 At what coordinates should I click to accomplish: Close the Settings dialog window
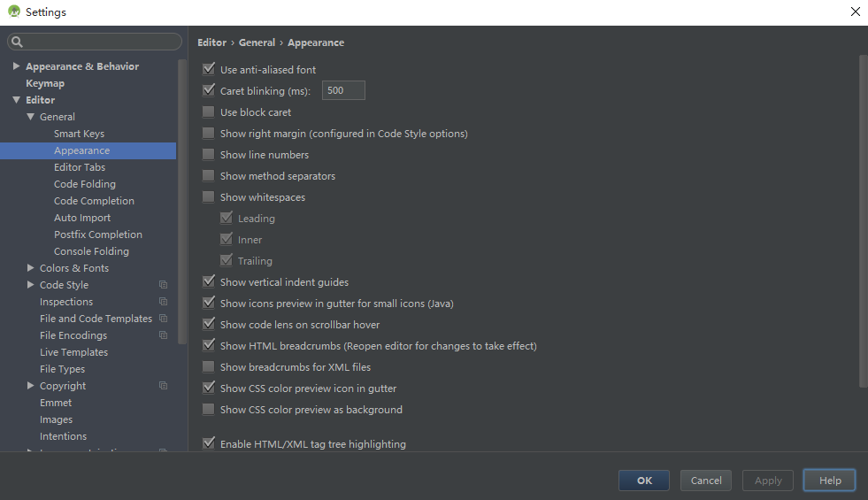[855, 12]
